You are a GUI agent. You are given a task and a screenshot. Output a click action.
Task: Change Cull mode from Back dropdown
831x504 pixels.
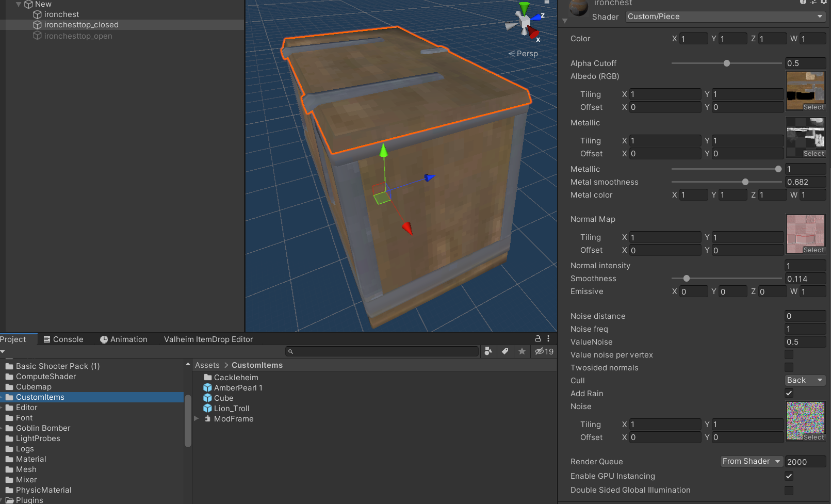pyautogui.click(x=805, y=380)
